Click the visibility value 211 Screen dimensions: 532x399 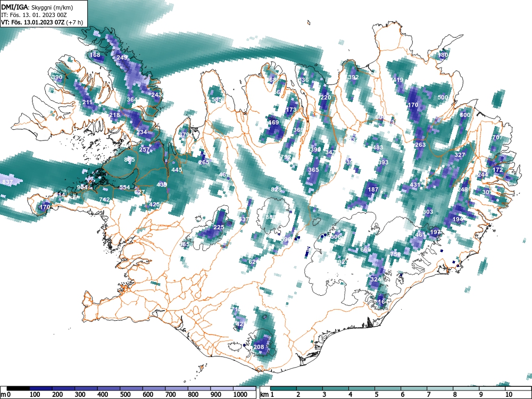coord(87,103)
